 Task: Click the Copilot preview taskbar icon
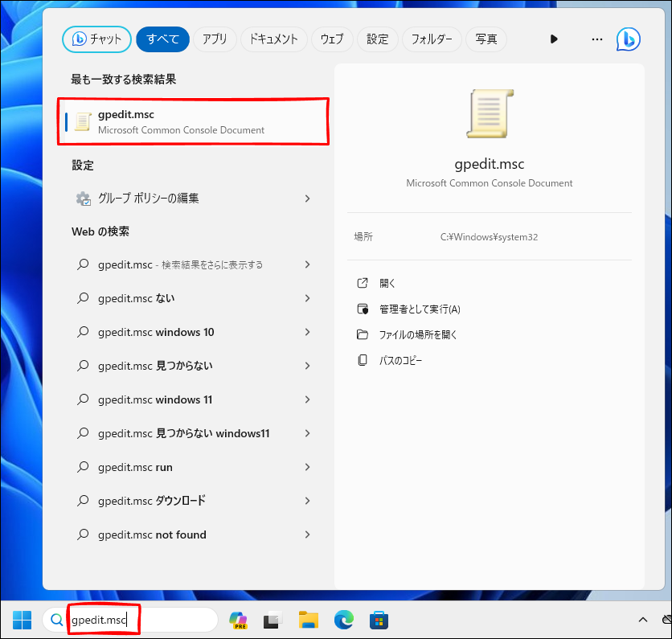[x=238, y=620]
